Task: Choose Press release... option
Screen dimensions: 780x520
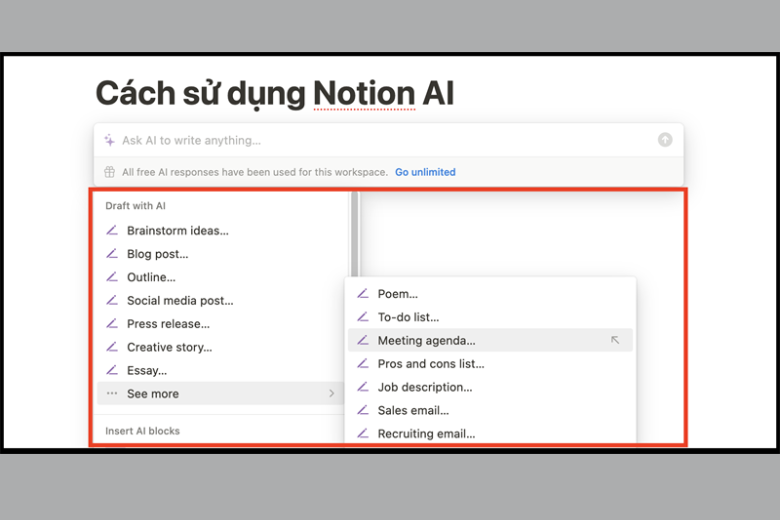Action: (221, 324)
